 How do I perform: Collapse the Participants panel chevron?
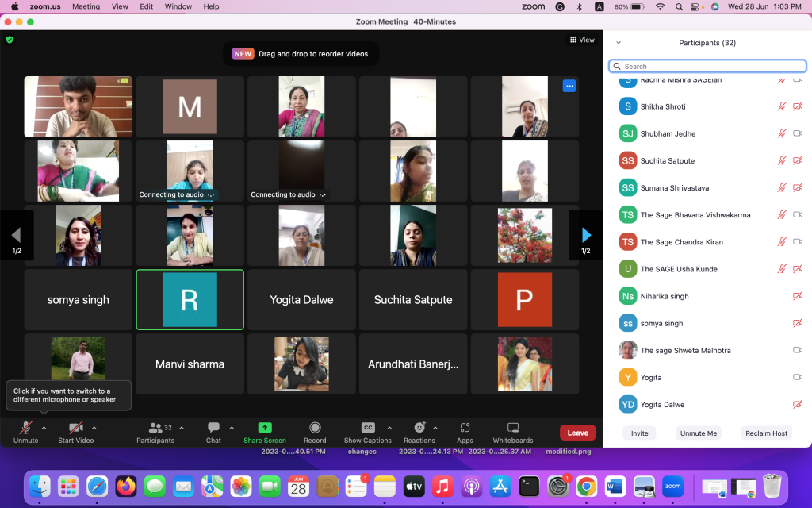click(x=619, y=43)
